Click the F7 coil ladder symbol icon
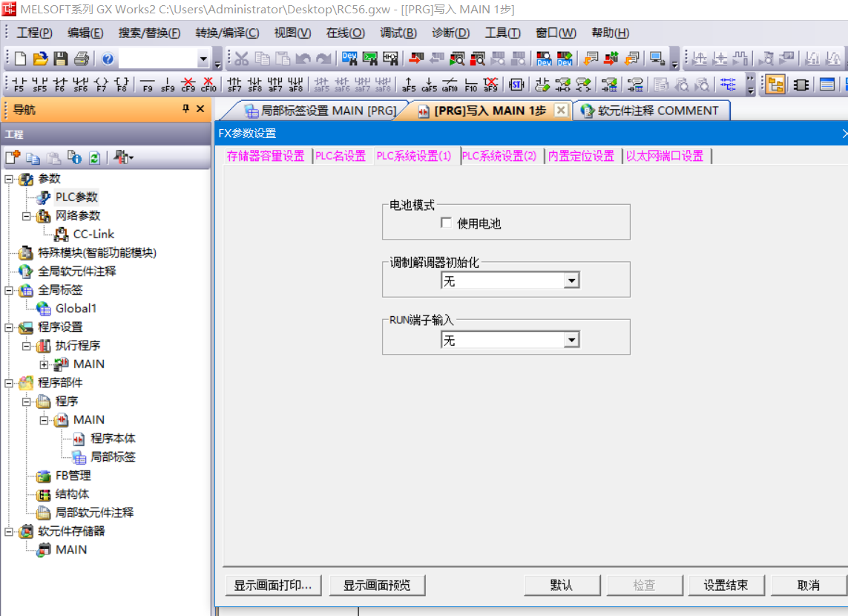Viewport: 848px width, 616px height. pos(102,85)
